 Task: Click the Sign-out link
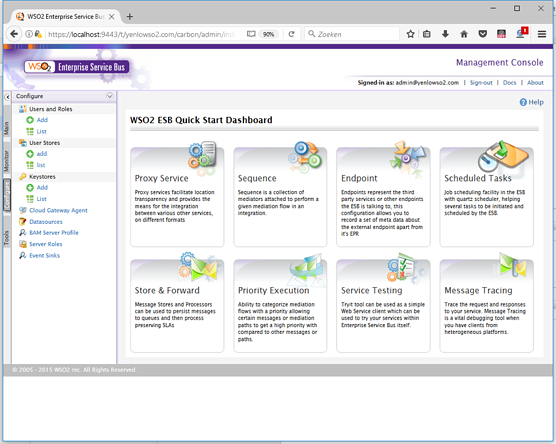[481, 82]
